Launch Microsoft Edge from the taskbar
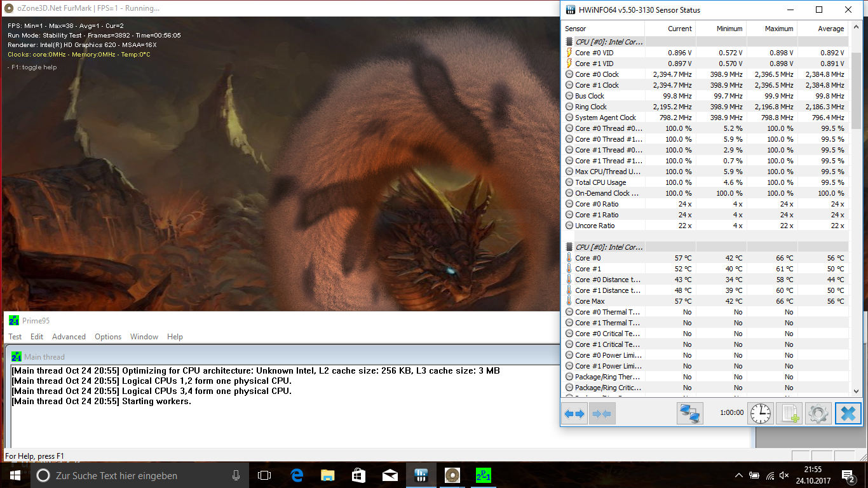The height and width of the screenshot is (488, 868). pyautogui.click(x=296, y=475)
